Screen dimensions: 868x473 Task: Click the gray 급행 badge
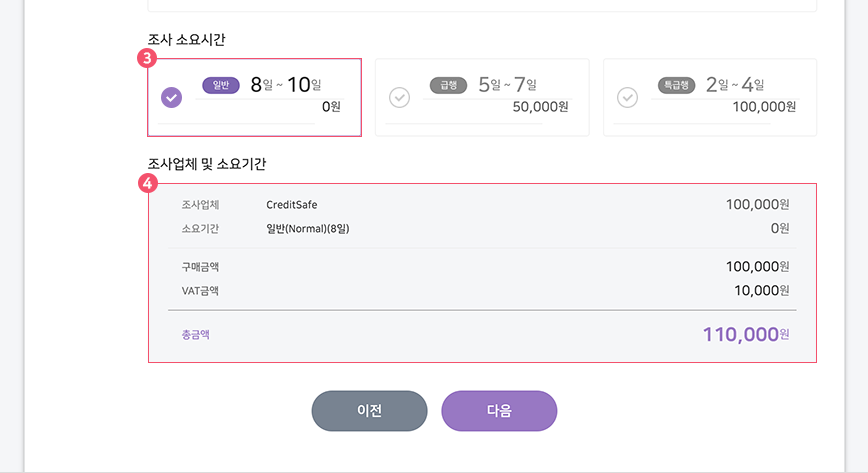448,85
